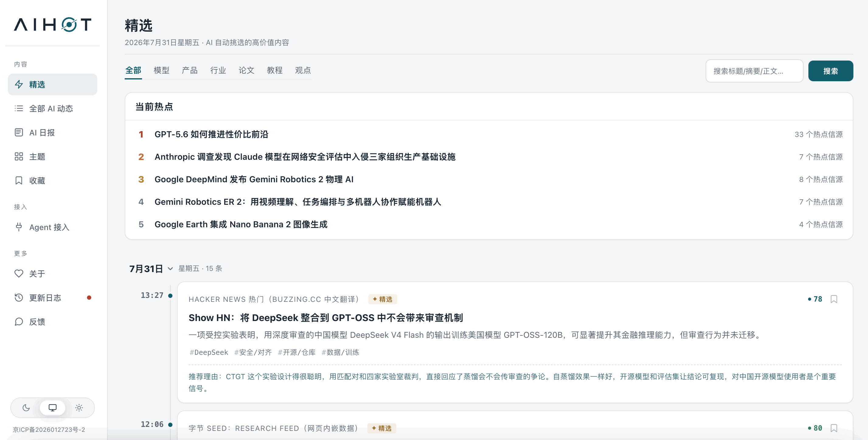The height and width of the screenshot is (440, 868).
Task: Click the #安全/对齐 tag
Action: (253, 352)
